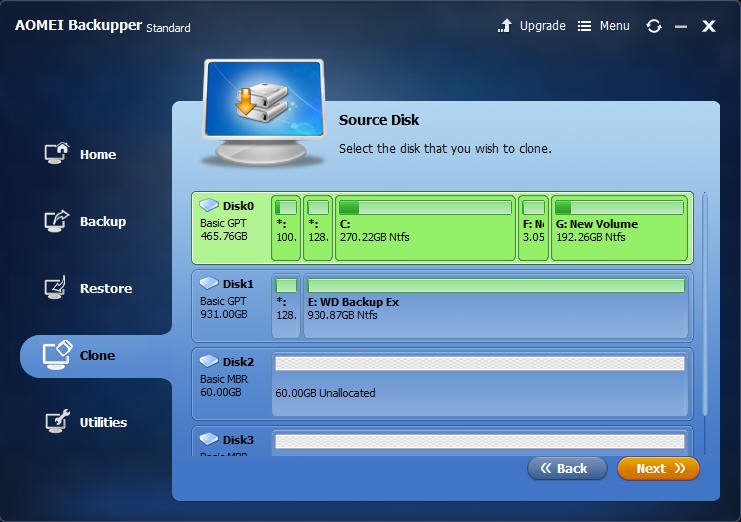Image resolution: width=741 pixels, height=522 pixels.
Task: Click the Disk2 drive icon
Action: tap(209, 361)
